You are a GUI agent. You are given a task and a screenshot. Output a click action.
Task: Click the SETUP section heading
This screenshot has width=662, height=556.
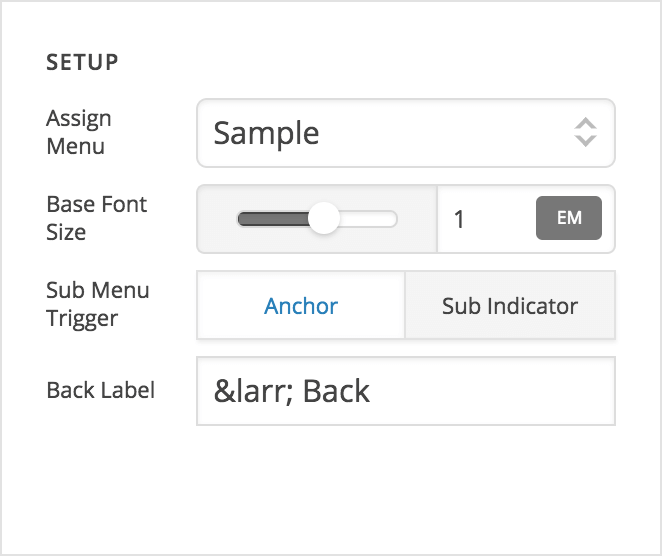(82, 62)
